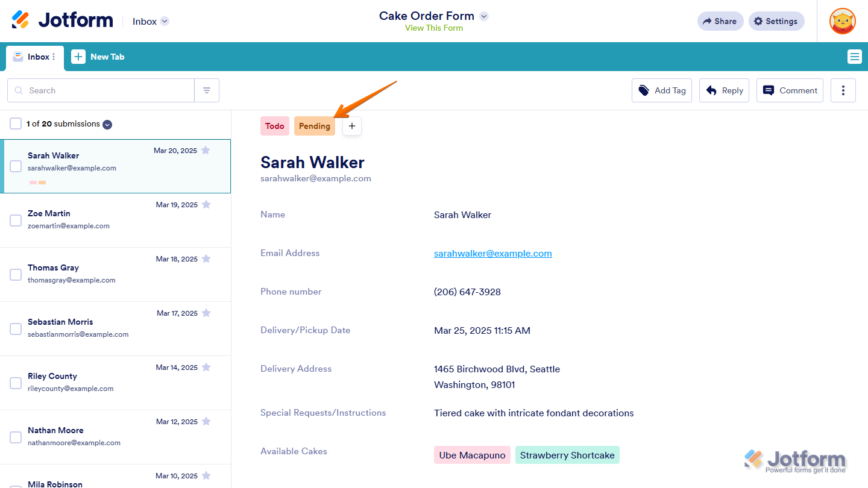
Task: Click the Reply button
Action: [x=725, y=90]
